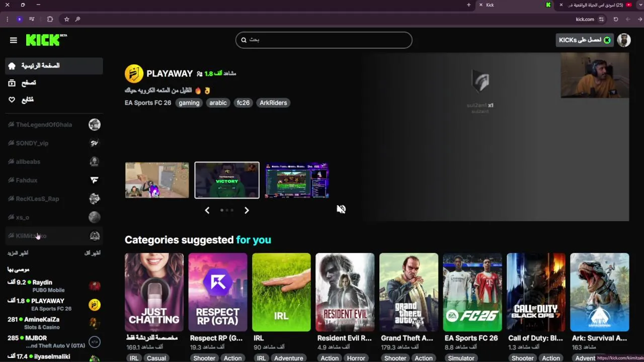Screen dimensions: 644x362
Task: Open the browser extensions puzzle icon
Action: (50, 19)
